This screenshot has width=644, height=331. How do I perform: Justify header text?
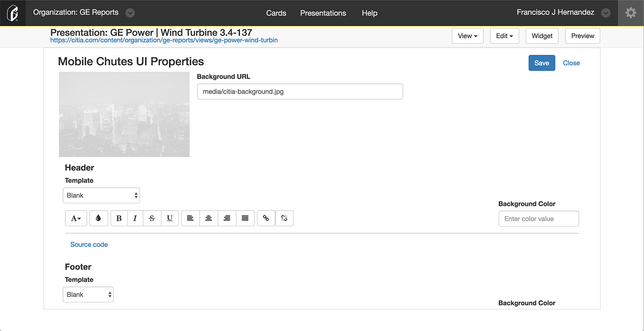(245, 218)
